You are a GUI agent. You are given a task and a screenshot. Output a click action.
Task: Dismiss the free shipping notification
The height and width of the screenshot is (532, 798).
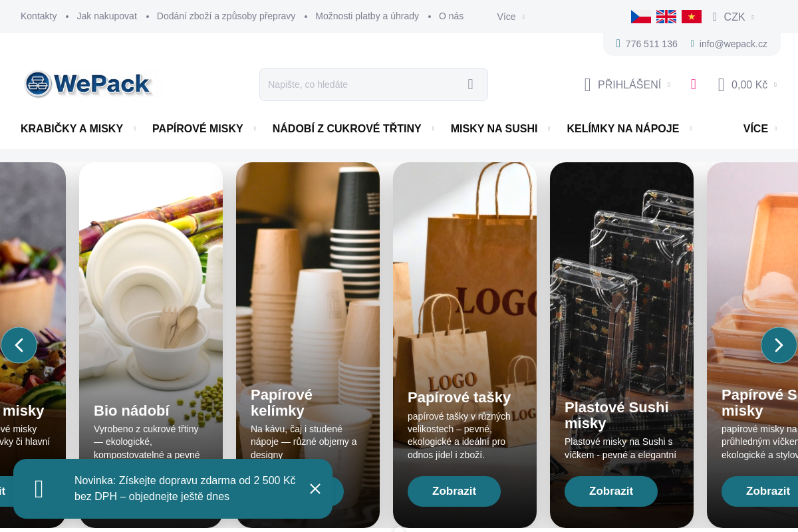coord(315,489)
